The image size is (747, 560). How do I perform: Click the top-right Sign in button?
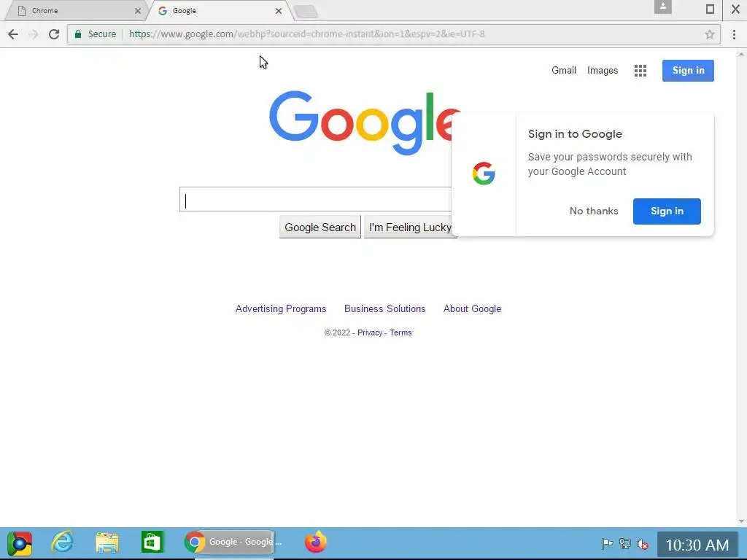688,71
